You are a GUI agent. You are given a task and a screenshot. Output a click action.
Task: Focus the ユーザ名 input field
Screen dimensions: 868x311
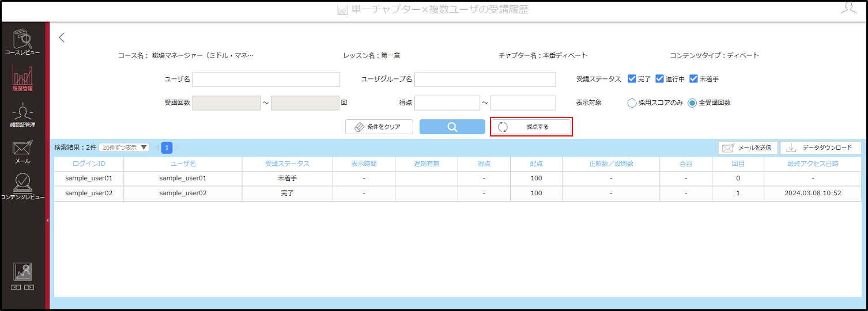266,79
